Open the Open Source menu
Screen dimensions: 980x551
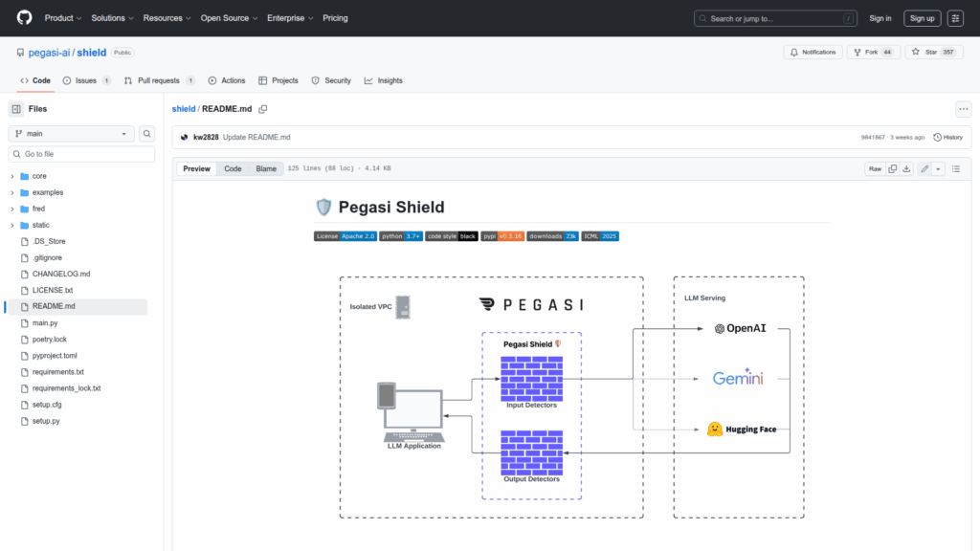pyautogui.click(x=229, y=18)
